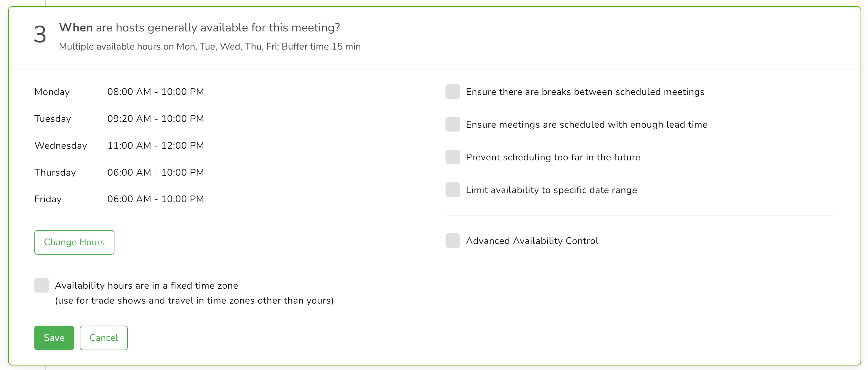Screen dimensions: 868x370
Task: Click the section heading about host availability
Action: pyautogui.click(x=199, y=28)
